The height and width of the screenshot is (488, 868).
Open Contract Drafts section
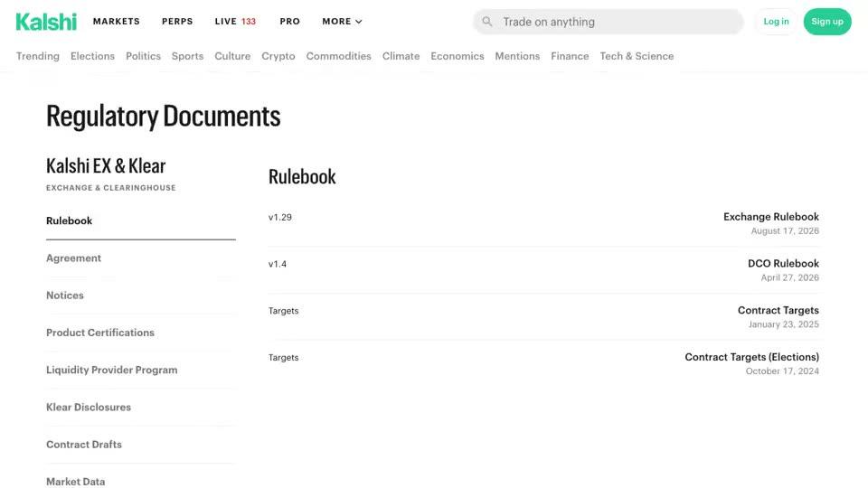141,445
